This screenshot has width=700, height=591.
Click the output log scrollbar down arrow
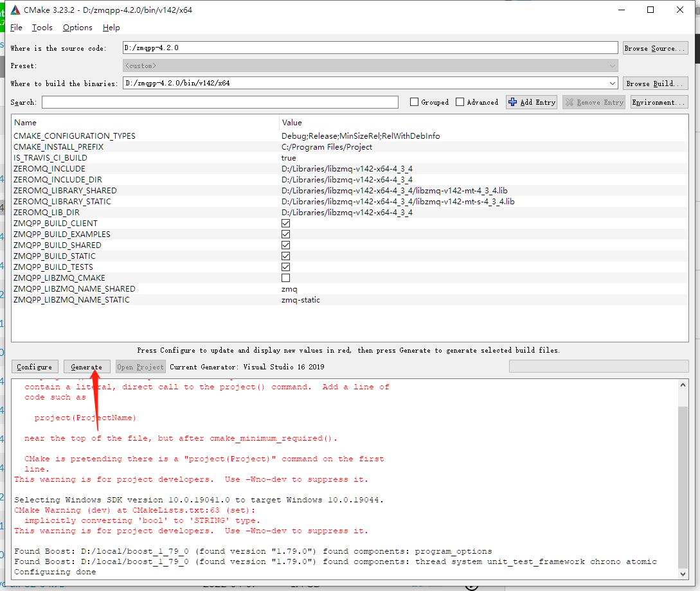pos(683,574)
